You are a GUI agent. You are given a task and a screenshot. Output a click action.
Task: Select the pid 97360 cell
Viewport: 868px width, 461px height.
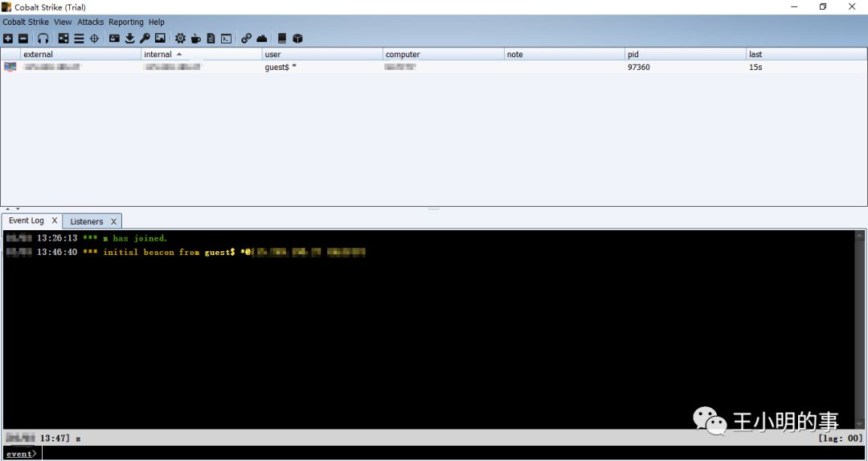(x=686, y=67)
